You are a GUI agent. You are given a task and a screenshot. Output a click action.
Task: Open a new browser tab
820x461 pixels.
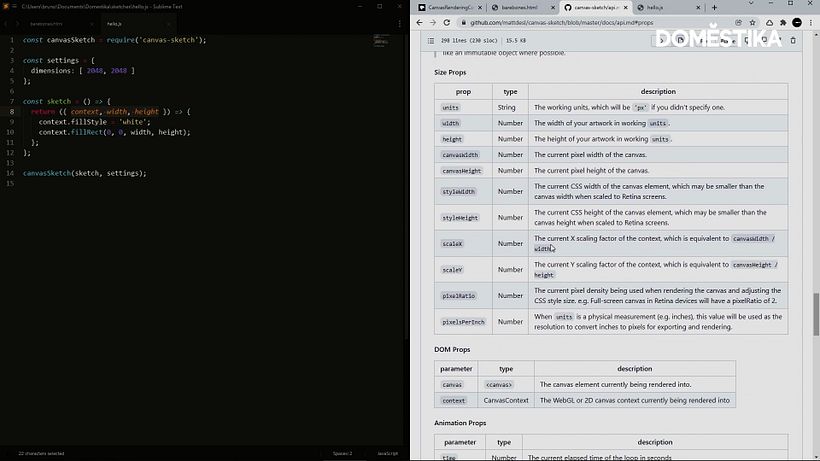(714, 8)
